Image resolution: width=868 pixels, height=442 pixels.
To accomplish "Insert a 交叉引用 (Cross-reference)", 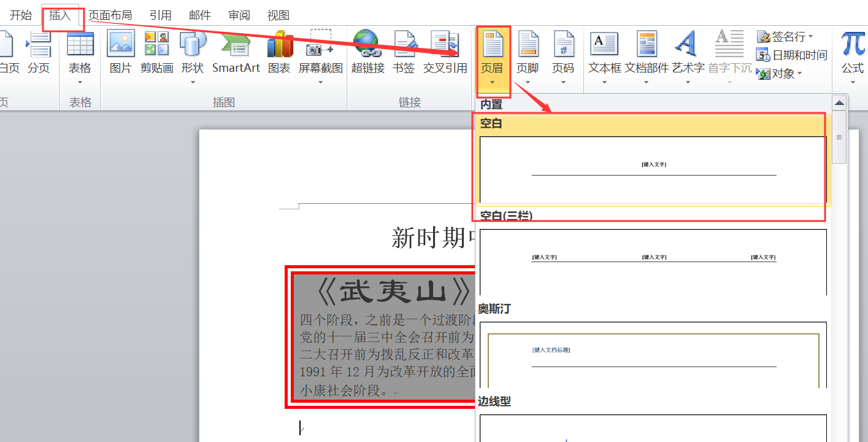I will (445, 53).
